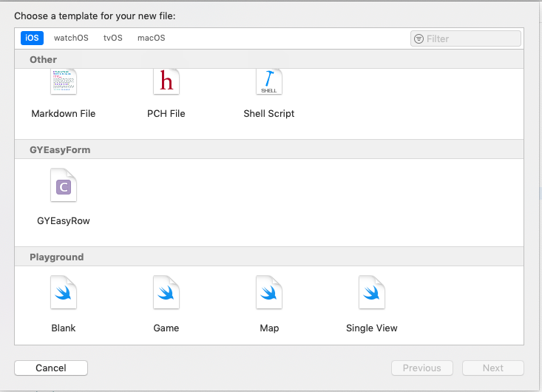
Task: Choose the GYEasyRow template icon
Action: click(64, 185)
